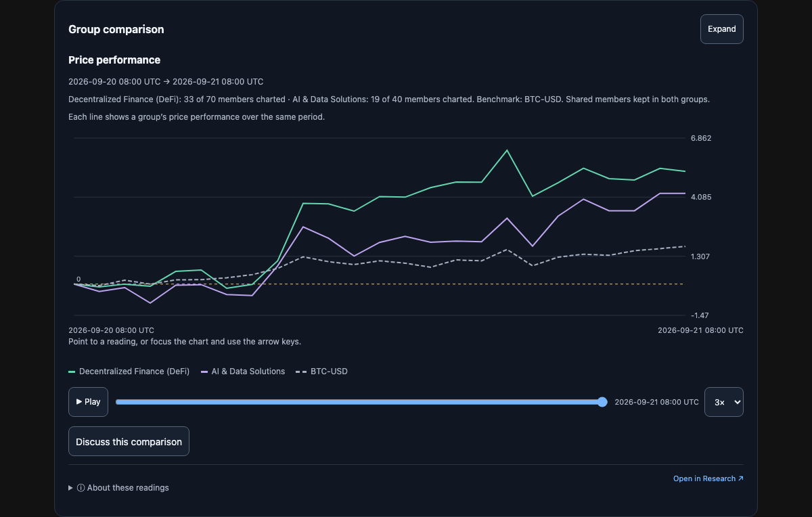Click the chart end date label
812x517 pixels.
click(700, 330)
